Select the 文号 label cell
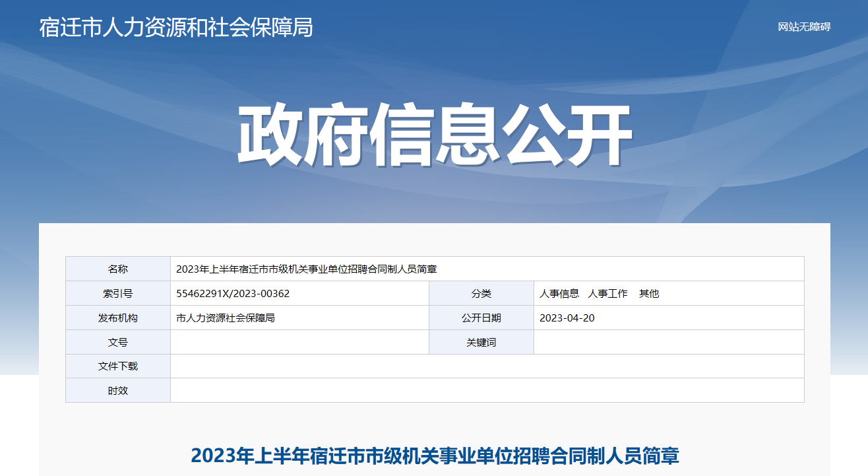 [118, 342]
